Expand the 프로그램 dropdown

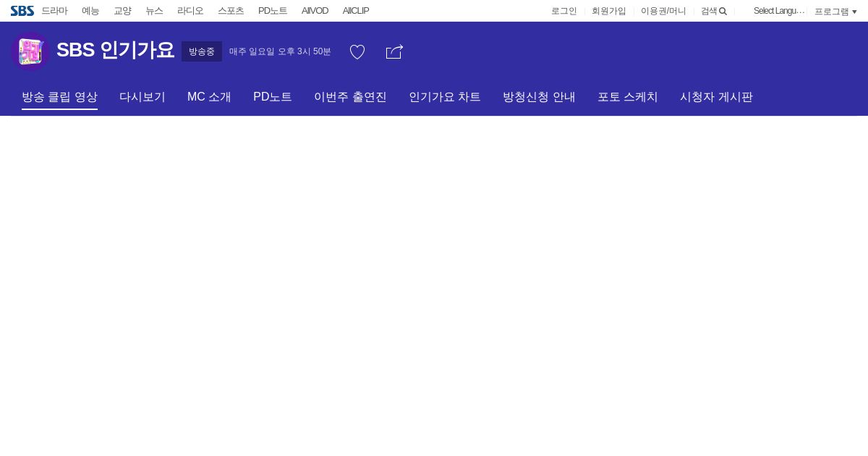[835, 12]
